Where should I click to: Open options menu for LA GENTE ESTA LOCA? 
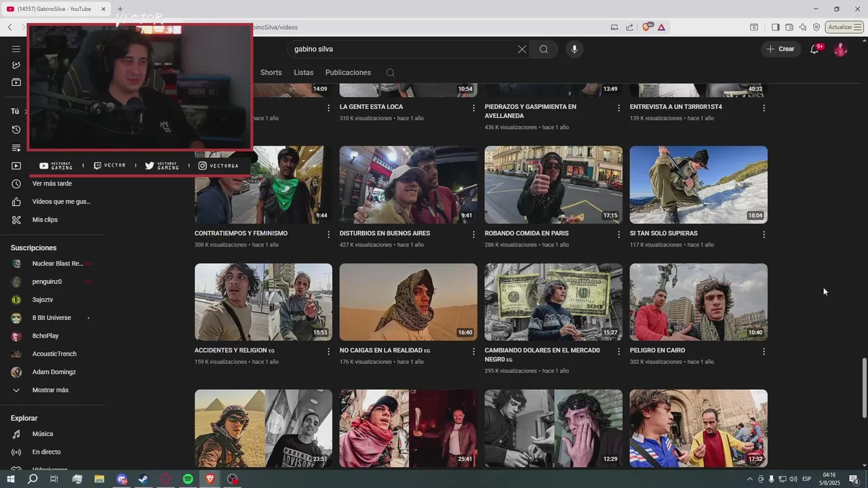(x=474, y=108)
